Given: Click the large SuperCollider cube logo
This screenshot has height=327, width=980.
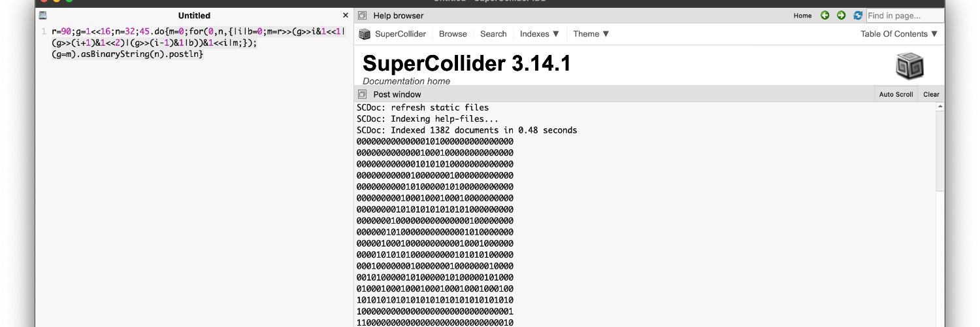Looking at the screenshot, I should [x=909, y=66].
